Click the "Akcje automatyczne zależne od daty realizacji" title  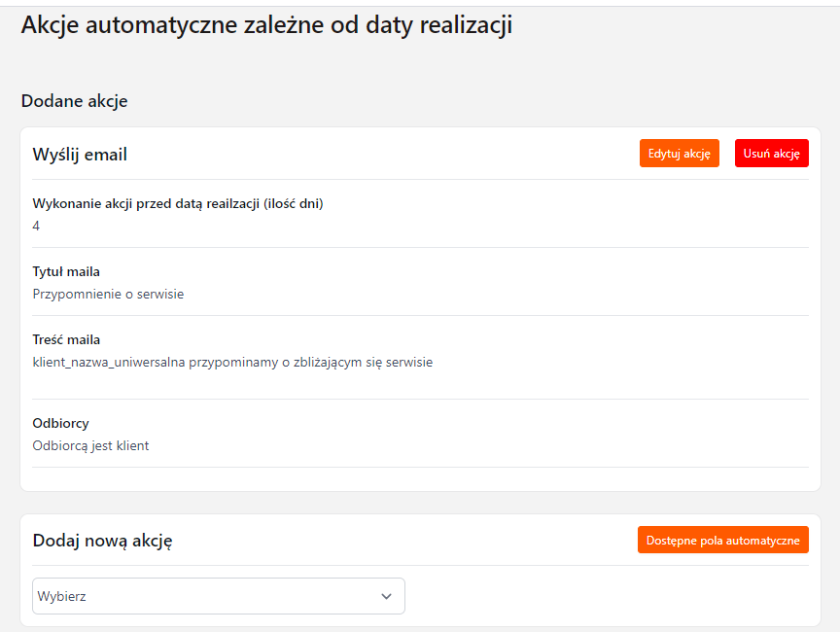(x=266, y=25)
